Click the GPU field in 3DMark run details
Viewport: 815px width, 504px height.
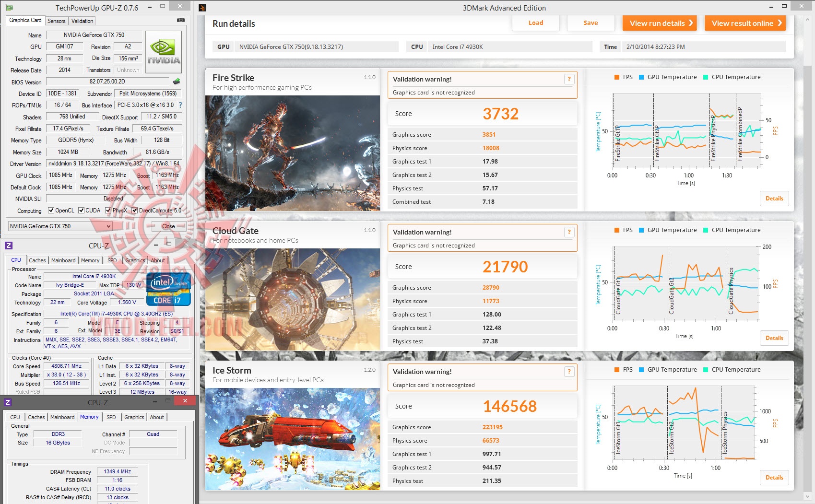[x=317, y=47]
